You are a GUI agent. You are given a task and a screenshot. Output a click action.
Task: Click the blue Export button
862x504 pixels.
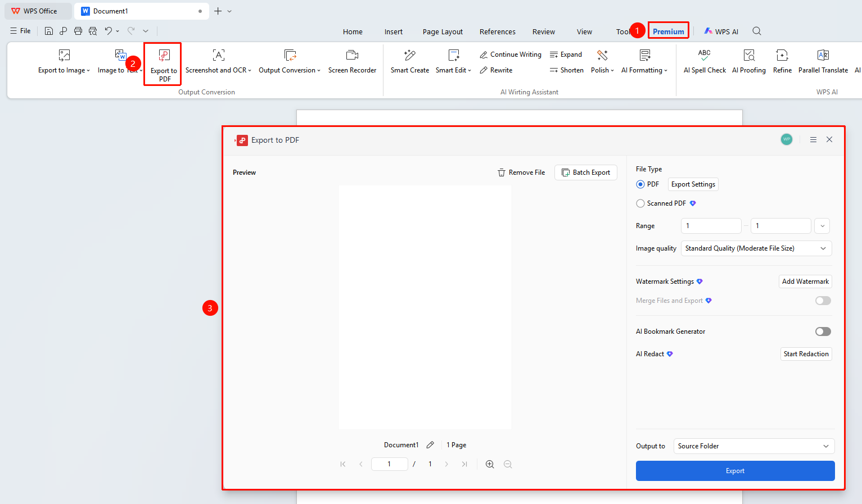pos(735,471)
